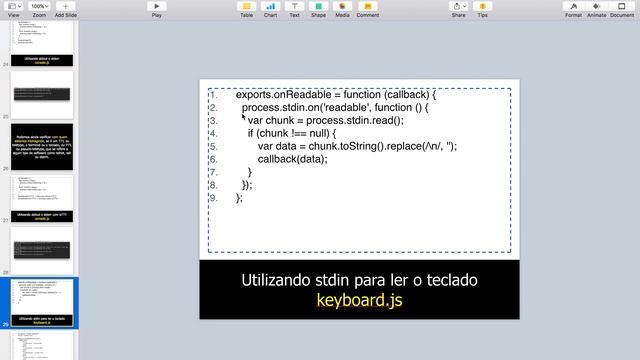The image size is (640, 360).
Task: Open the Format inspector
Action: tap(573, 7)
